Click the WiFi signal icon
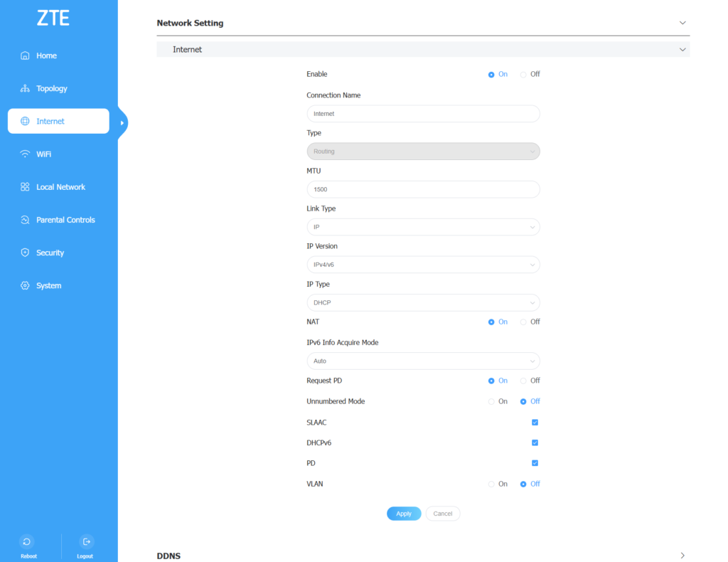 [25, 154]
